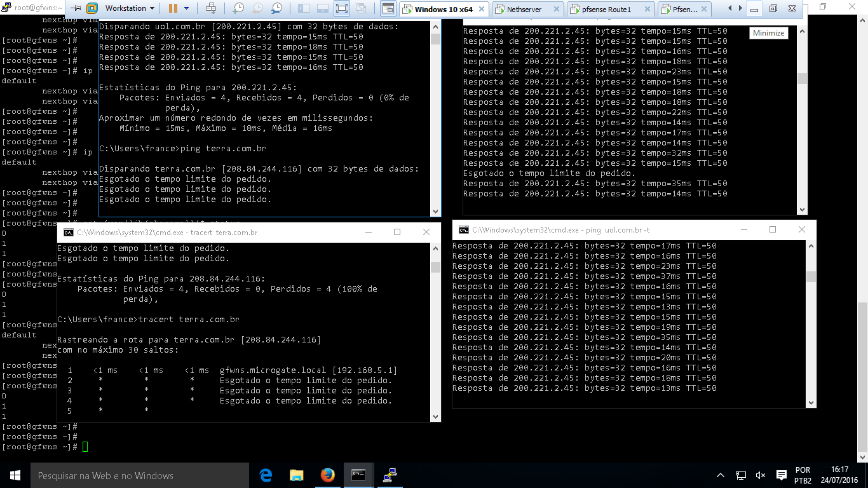Image resolution: width=868 pixels, height=488 pixels.
Task: Click scroll-down arrow in ping terra.com.br window
Action: [435, 212]
